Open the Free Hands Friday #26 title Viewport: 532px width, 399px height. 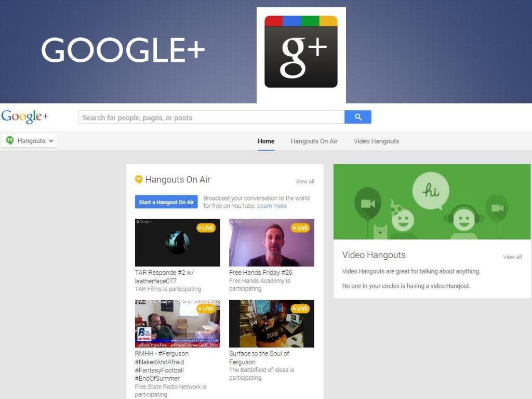click(x=261, y=272)
